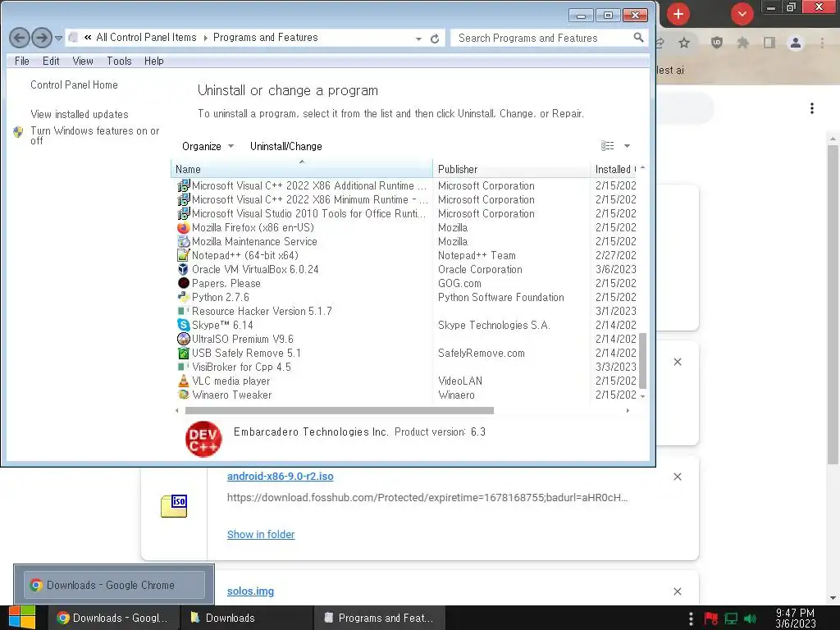Open the address bar history dropdown arrow

[418, 39]
